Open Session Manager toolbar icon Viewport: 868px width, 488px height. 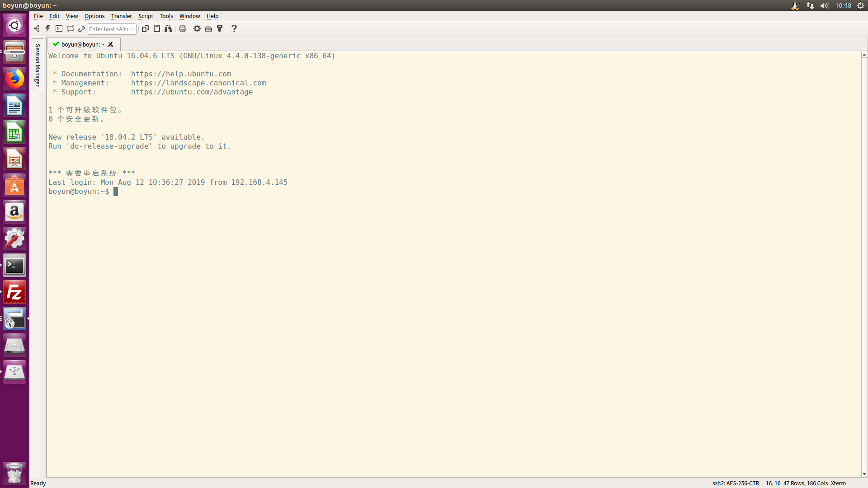[37, 28]
